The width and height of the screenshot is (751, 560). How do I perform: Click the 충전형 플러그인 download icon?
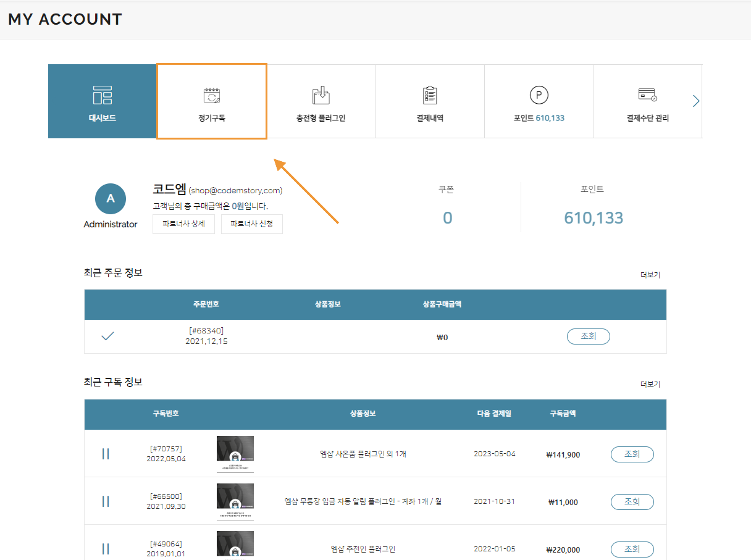(x=321, y=95)
